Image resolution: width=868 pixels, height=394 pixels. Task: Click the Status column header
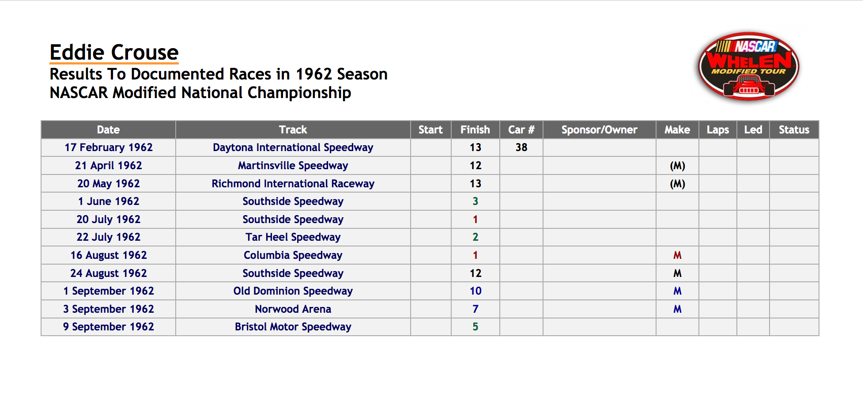pyautogui.click(x=794, y=130)
